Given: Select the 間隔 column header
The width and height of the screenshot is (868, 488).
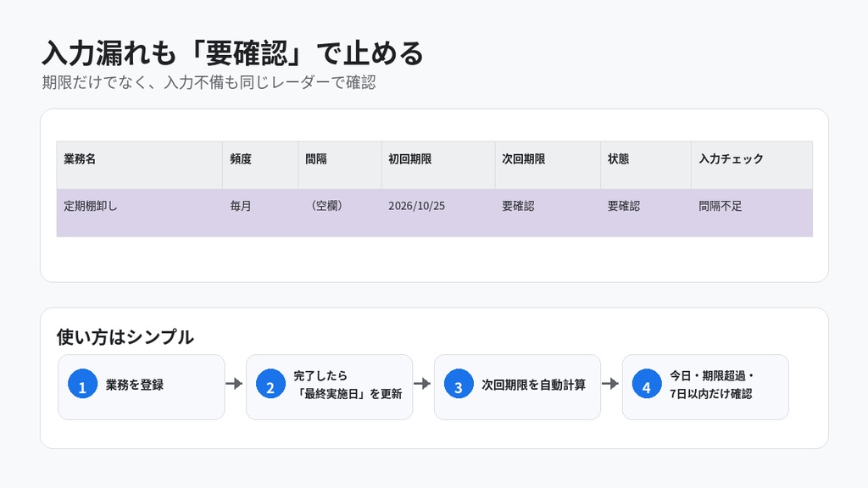Looking at the screenshot, I should click(x=340, y=165).
